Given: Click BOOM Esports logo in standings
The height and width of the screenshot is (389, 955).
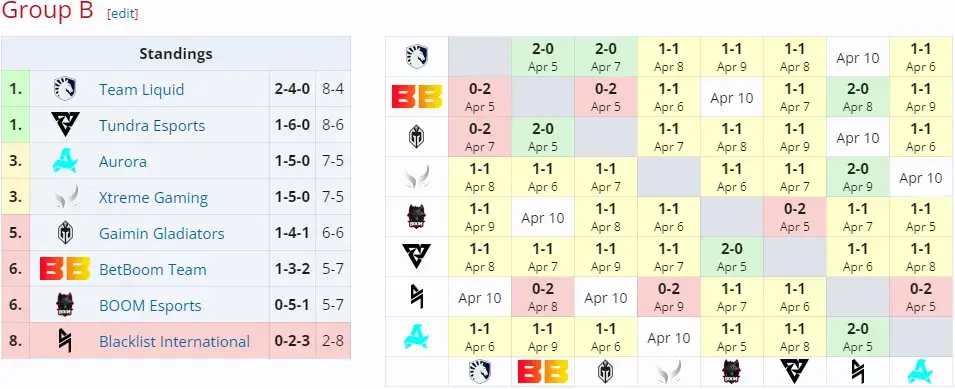Looking at the screenshot, I should 65,305.
